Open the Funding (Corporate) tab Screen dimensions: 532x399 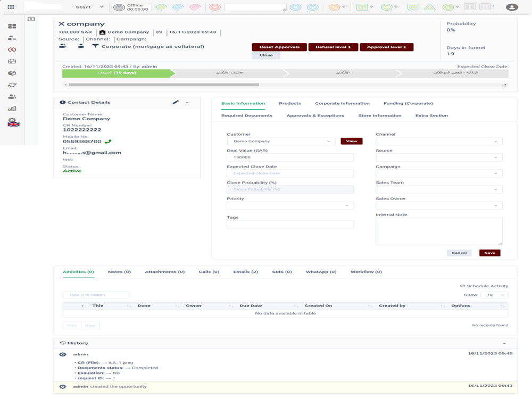(408, 104)
